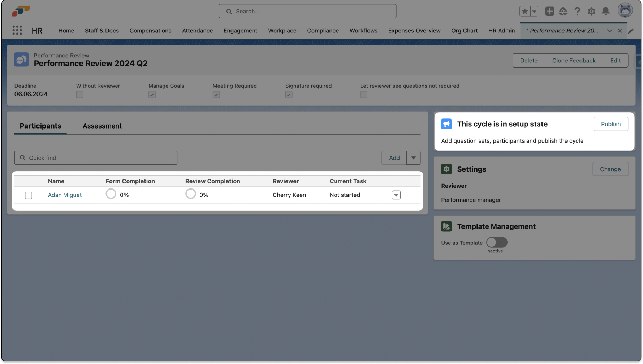Open the Setup gear icon

(591, 11)
